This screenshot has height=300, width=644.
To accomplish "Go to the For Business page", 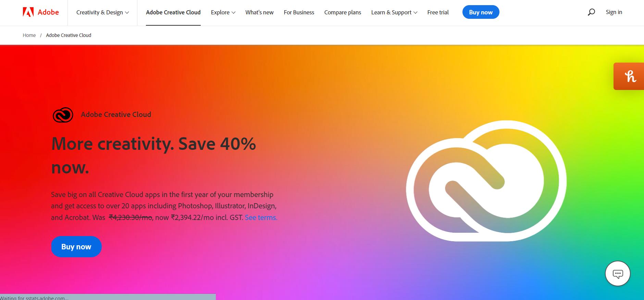I will 299,12.
